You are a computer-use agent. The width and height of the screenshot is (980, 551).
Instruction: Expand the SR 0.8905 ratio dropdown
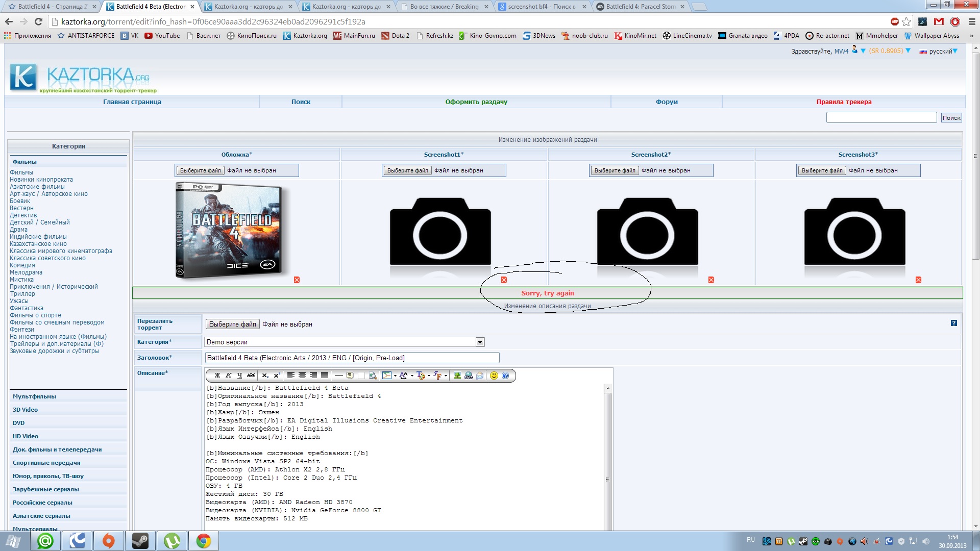tap(908, 51)
